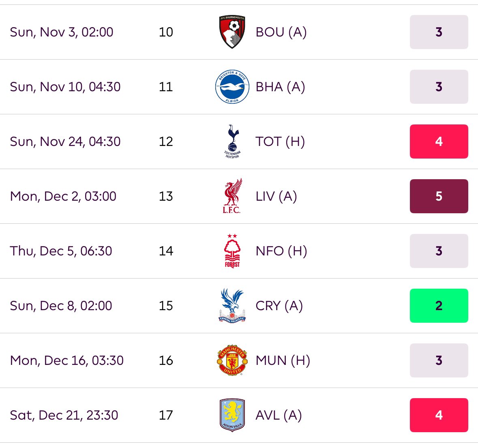Click the Crystal Palace eagle crest
The width and height of the screenshot is (478, 448).
pyautogui.click(x=232, y=306)
